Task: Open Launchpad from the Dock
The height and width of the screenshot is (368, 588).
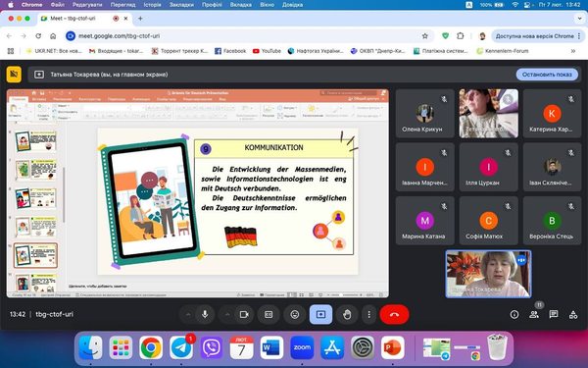Action: [121, 348]
